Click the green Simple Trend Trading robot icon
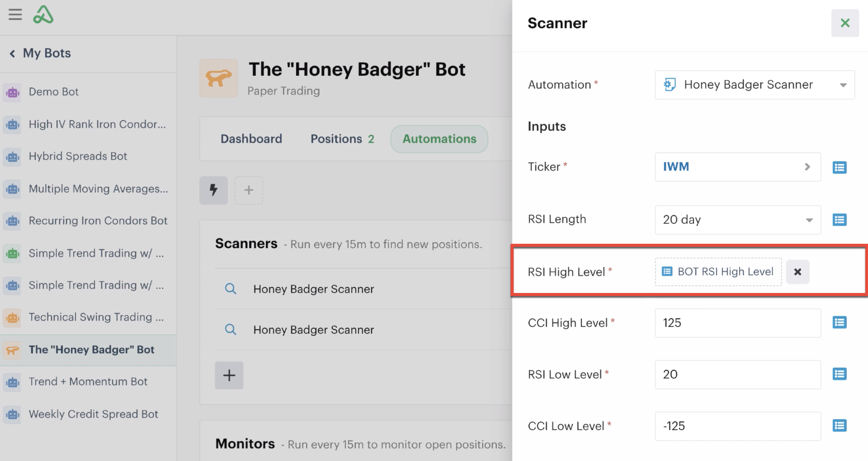 pos(12,253)
